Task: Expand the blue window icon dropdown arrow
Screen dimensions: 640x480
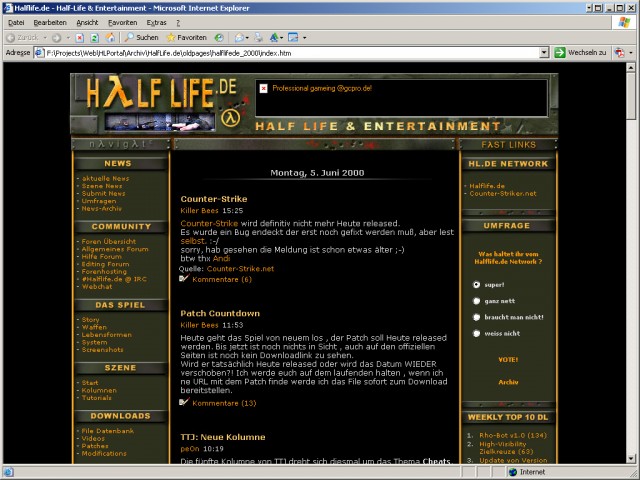Action: [x=304, y=38]
